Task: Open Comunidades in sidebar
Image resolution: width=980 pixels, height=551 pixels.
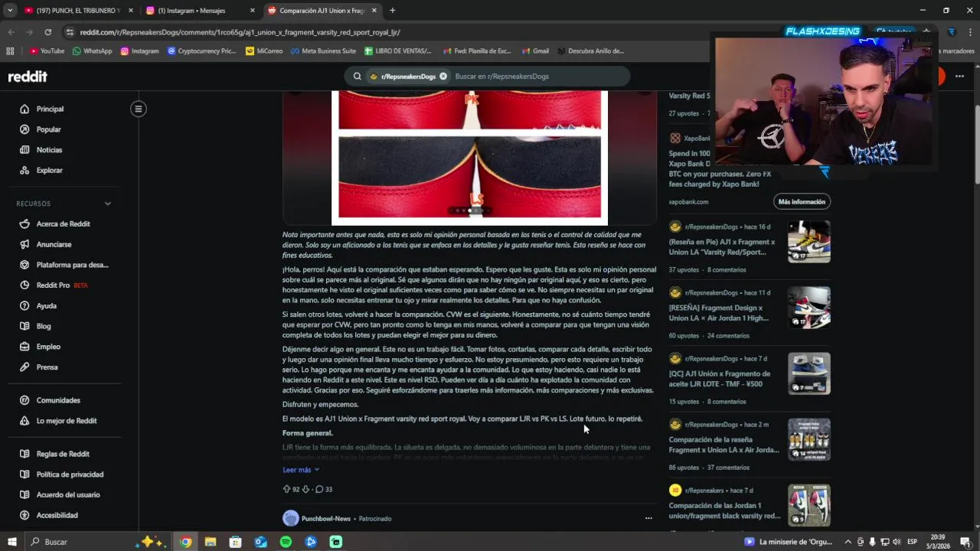Action: tap(58, 400)
